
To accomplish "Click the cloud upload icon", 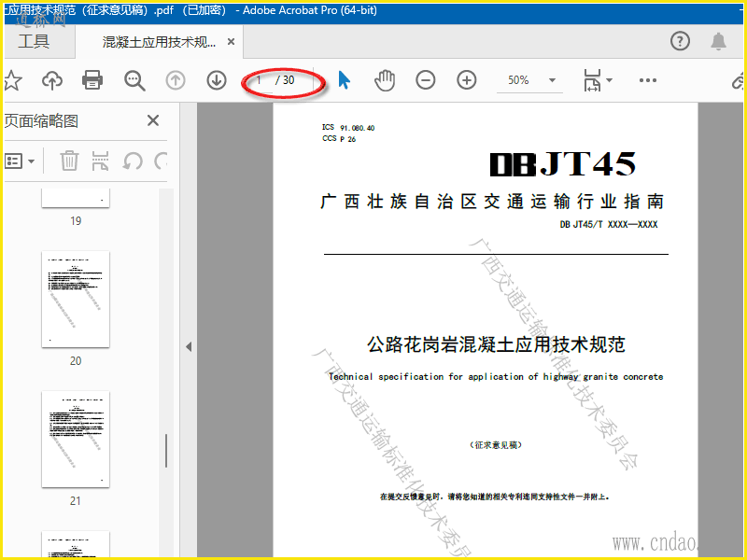I will [52, 80].
